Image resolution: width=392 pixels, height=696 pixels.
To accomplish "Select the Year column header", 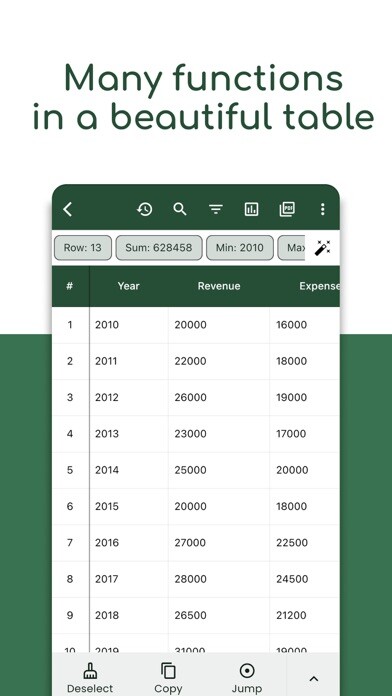I will 129,286.
